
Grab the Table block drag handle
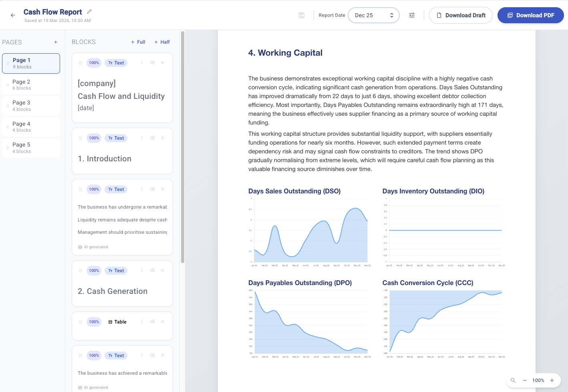(81, 322)
